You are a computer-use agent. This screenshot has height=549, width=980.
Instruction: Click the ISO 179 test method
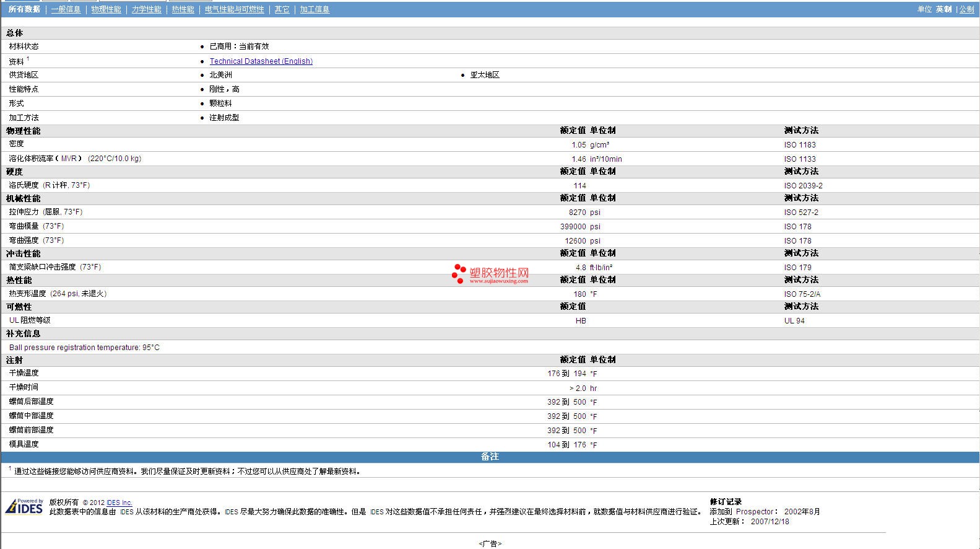[797, 268]
